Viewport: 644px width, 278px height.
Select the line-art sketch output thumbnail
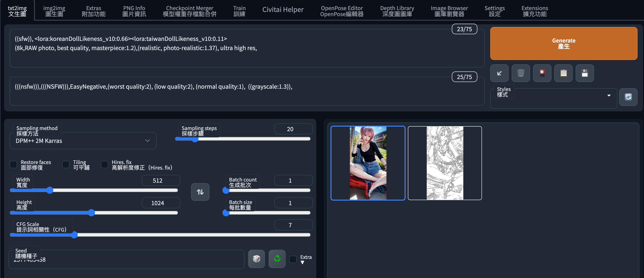tap(444, 163)
